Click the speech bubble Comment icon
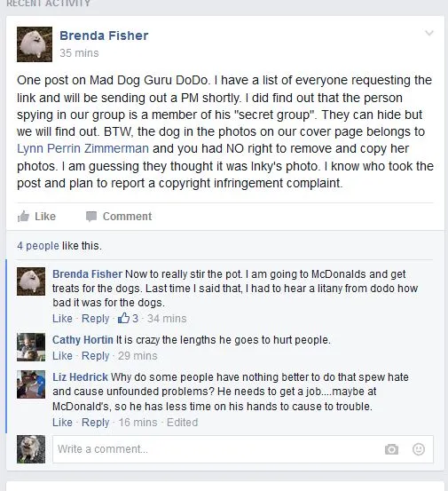Image resolution: width=448 pixels, height=491 pixels. click(x=91, y=217)
